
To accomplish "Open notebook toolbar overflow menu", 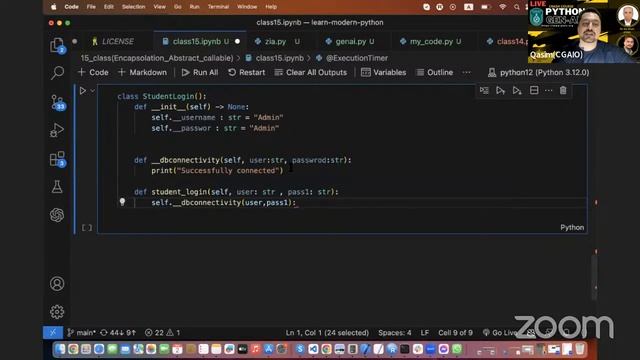I will (x=467, y=72).
